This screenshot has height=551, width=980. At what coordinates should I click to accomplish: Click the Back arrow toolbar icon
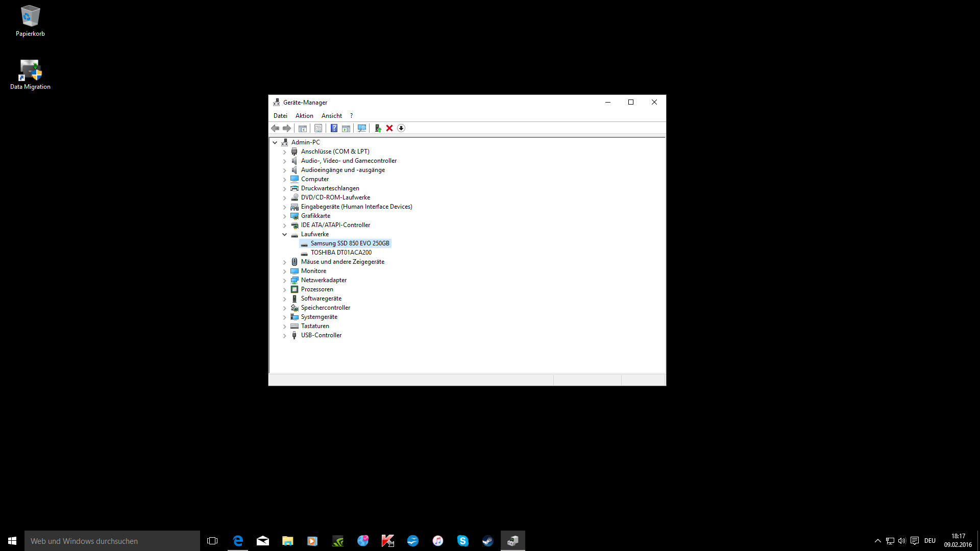click(x=275, y=128)
